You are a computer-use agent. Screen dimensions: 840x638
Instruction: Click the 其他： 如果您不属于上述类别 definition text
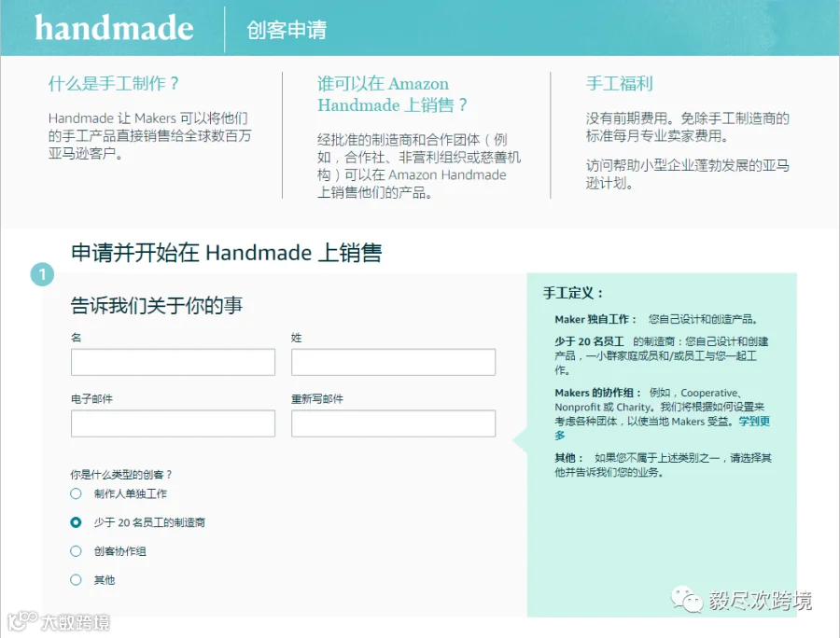663,465
